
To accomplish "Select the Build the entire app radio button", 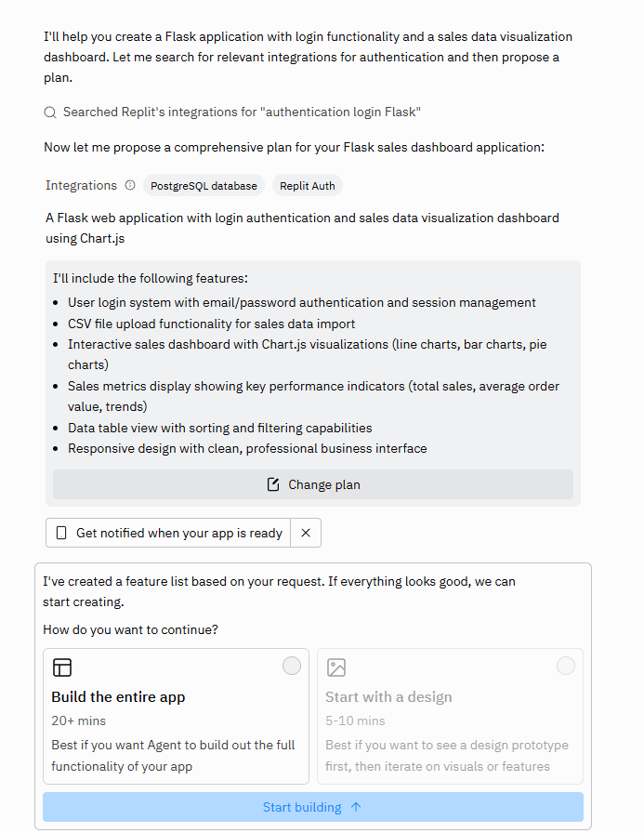I will pos(291,665).
